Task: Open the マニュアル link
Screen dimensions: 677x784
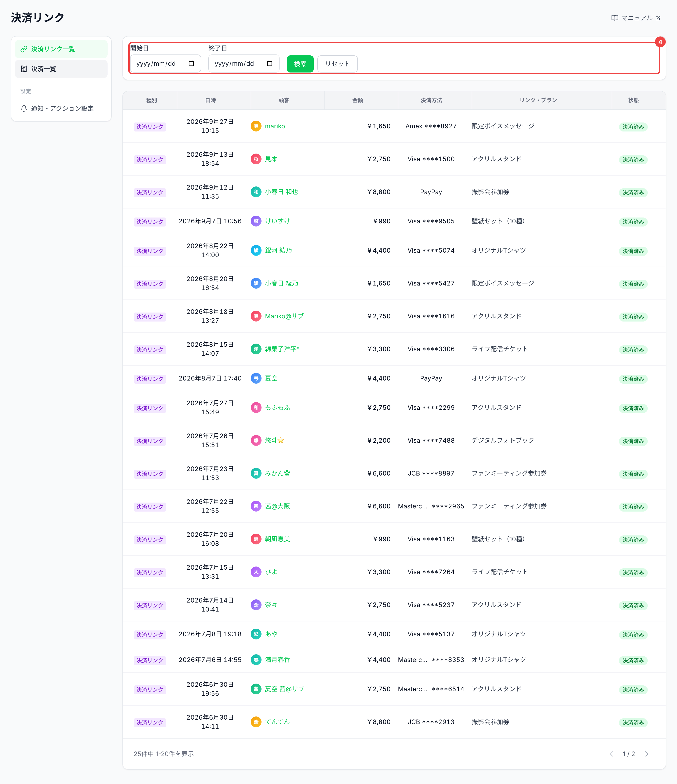Action: coord(636,18)
